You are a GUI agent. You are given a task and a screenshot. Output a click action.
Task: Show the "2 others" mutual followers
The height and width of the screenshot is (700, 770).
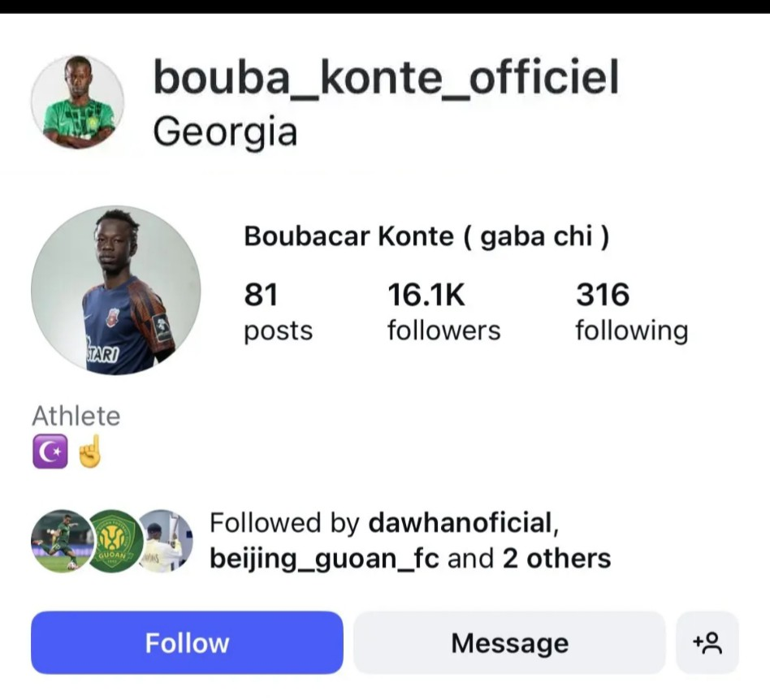[556, 559]
